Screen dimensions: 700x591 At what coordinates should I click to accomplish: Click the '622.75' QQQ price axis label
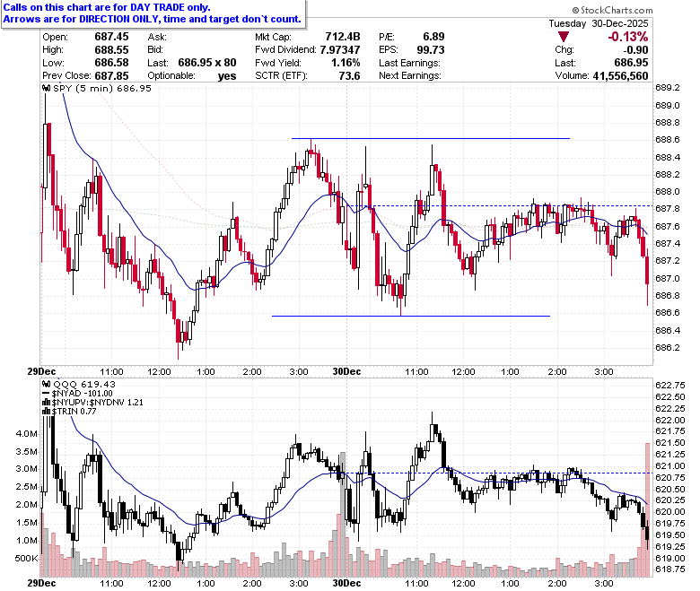[670, 386]
